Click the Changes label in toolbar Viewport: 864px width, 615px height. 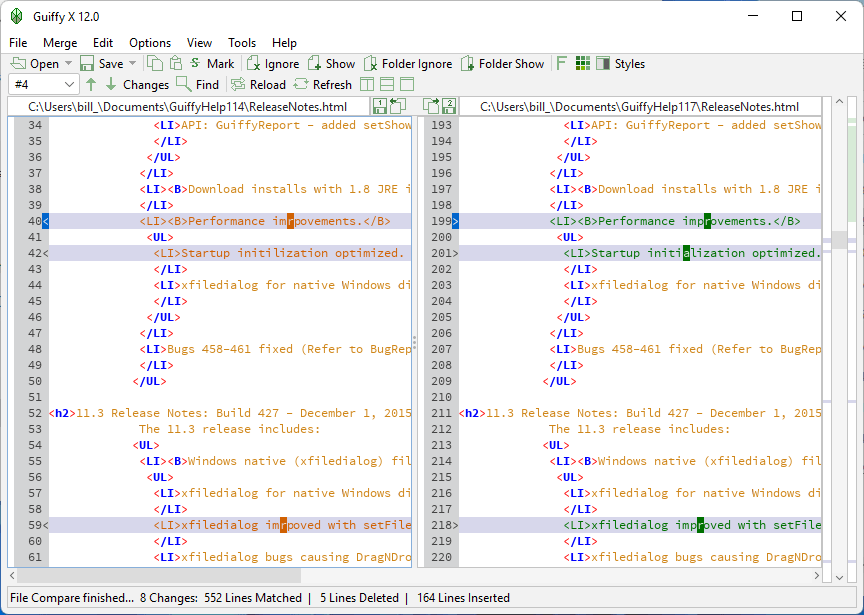tap(146, 84)
